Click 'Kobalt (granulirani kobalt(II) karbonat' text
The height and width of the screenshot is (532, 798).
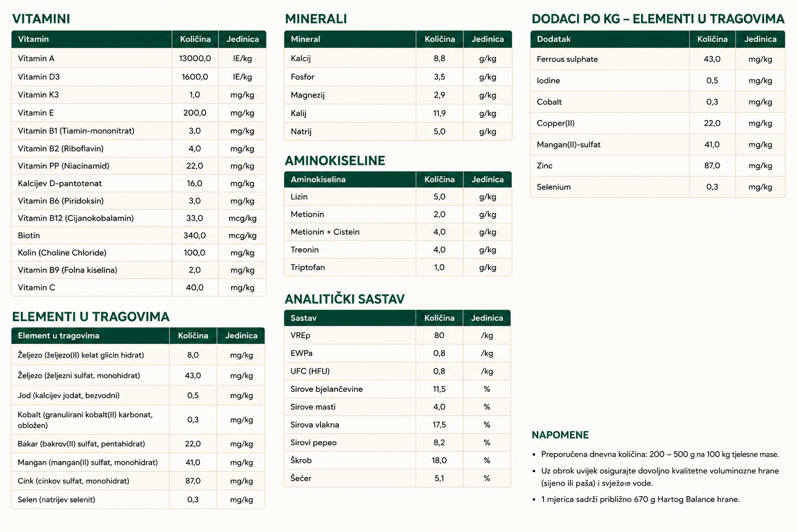pos(85,415)
